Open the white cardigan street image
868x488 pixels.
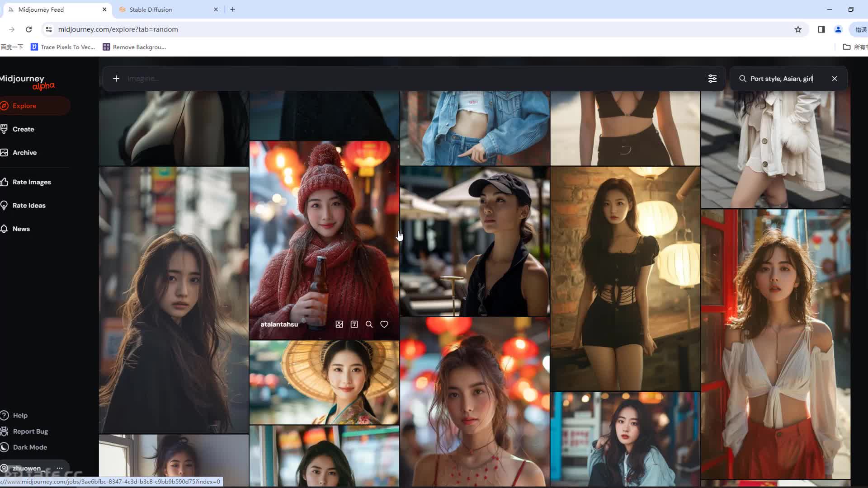click(776, 150)
